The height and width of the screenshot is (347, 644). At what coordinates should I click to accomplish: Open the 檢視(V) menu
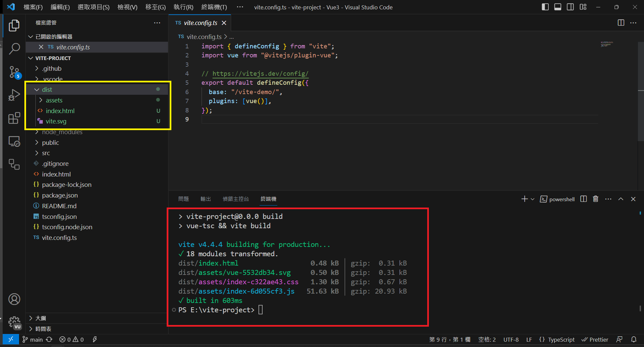click(127, 7)
